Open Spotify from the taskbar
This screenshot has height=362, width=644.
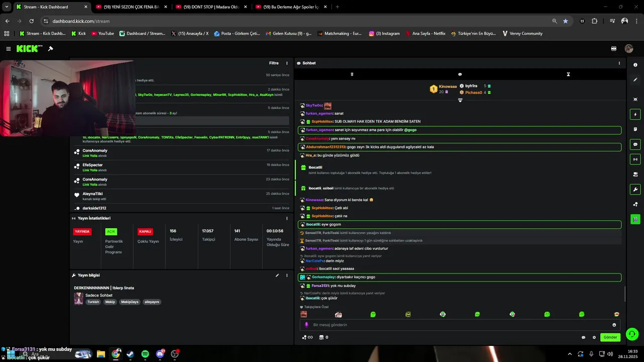[x=145, y=354]
